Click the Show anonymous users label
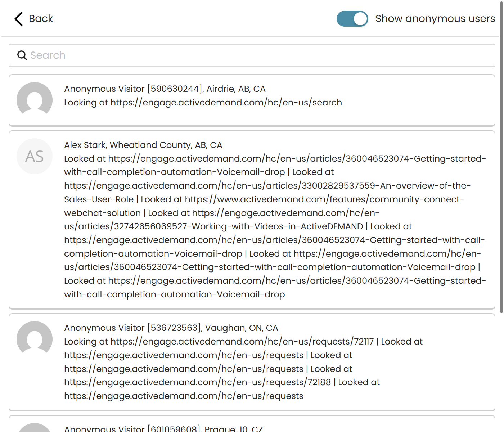 (435, 18)
